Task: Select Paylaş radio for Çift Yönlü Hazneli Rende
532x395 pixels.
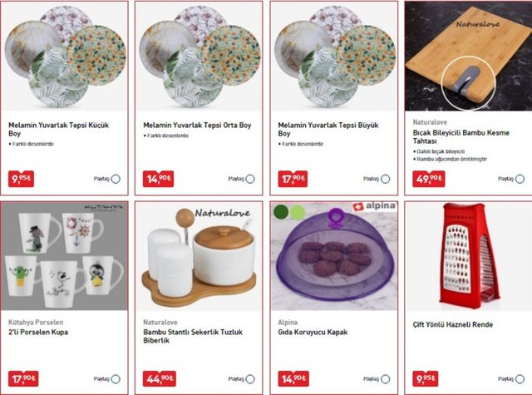Action: tap(520, 379)
